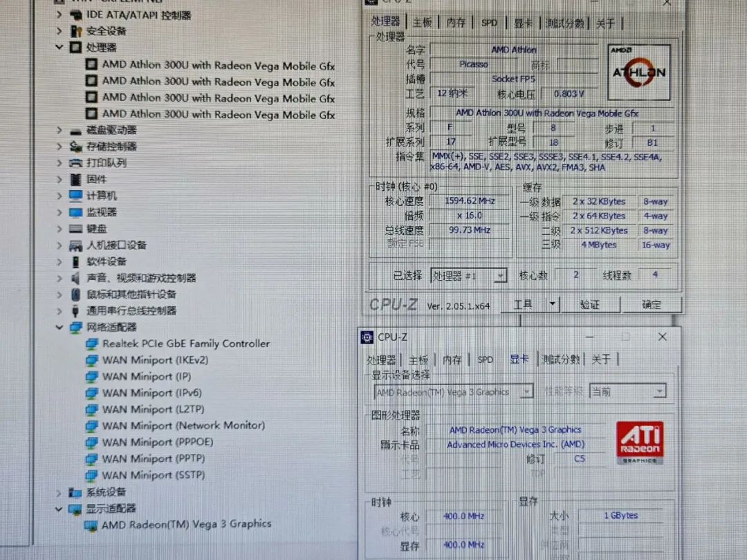747x560 pixels.
Task: Expand the IDE ATA/ATAPI controllers node
Action: [59, 15]
